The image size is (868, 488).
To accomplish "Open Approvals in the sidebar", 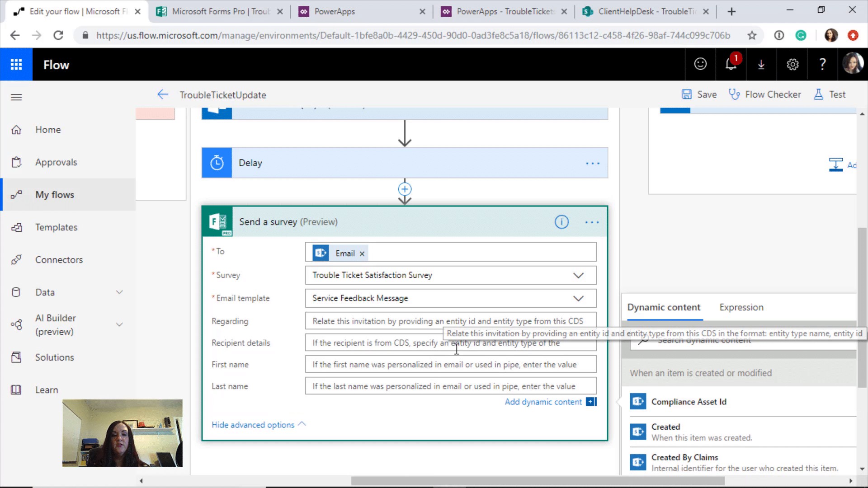I will [68, 162].
